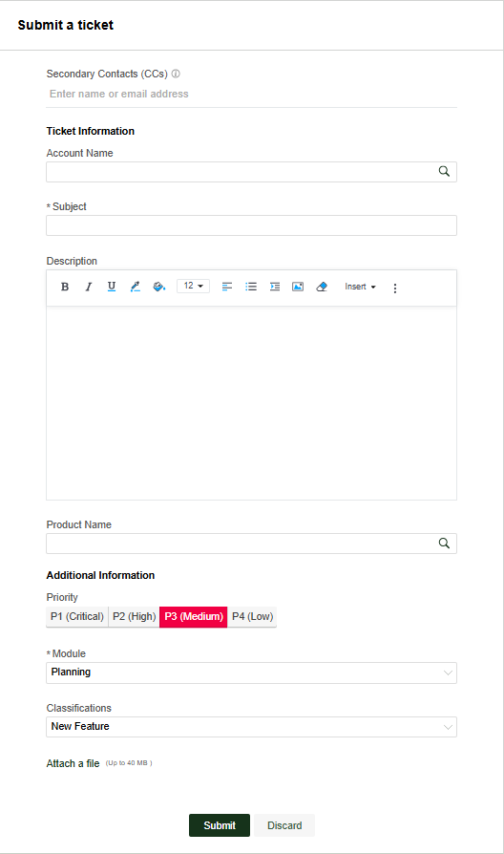This screenshot has width=504, height=854.
Task: Open the background fill color icon
Action: 158,287
